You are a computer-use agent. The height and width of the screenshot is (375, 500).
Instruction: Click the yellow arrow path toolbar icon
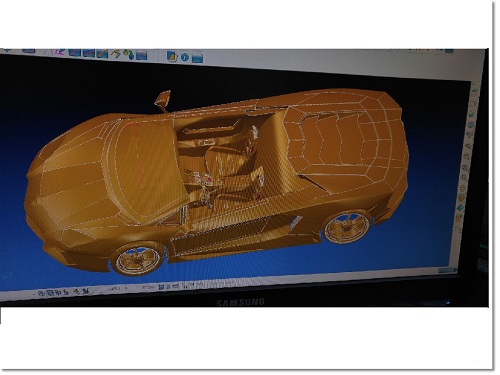point(115,54)
